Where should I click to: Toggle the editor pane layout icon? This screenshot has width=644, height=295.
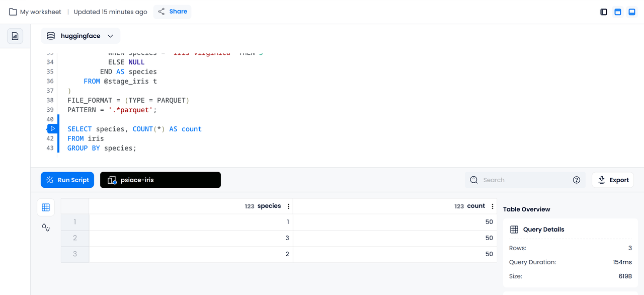click(618, 12)
